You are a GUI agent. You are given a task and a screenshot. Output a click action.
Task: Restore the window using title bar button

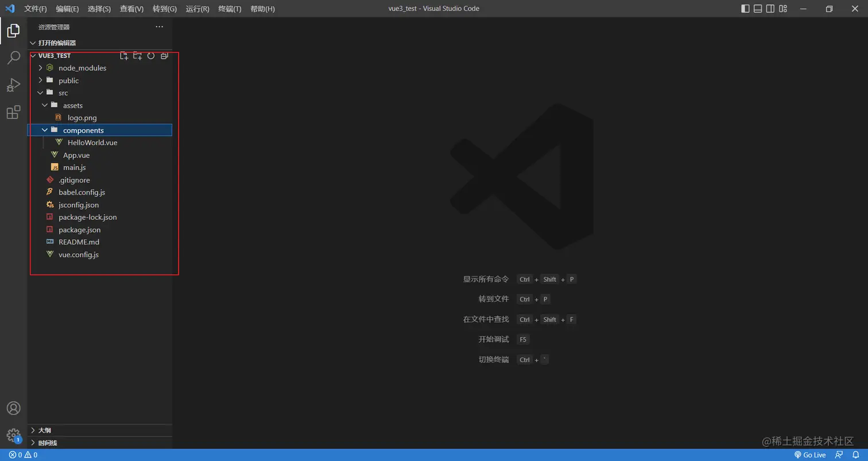[x=829, y=9]
